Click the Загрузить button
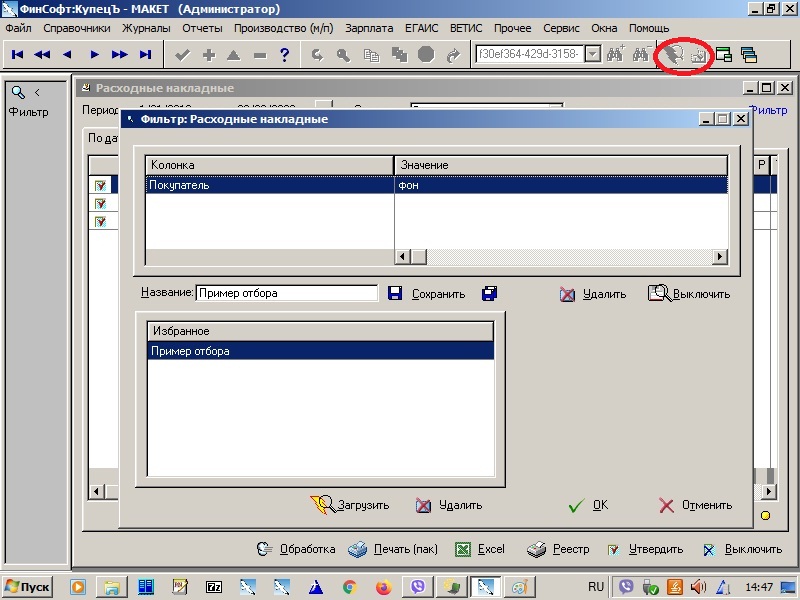 [x=350, y=505]
